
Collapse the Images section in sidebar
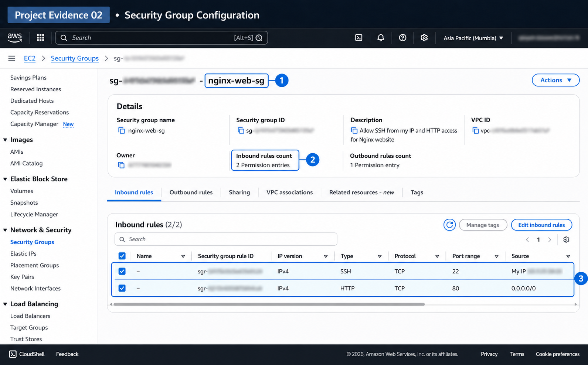(x=5, y=140)
